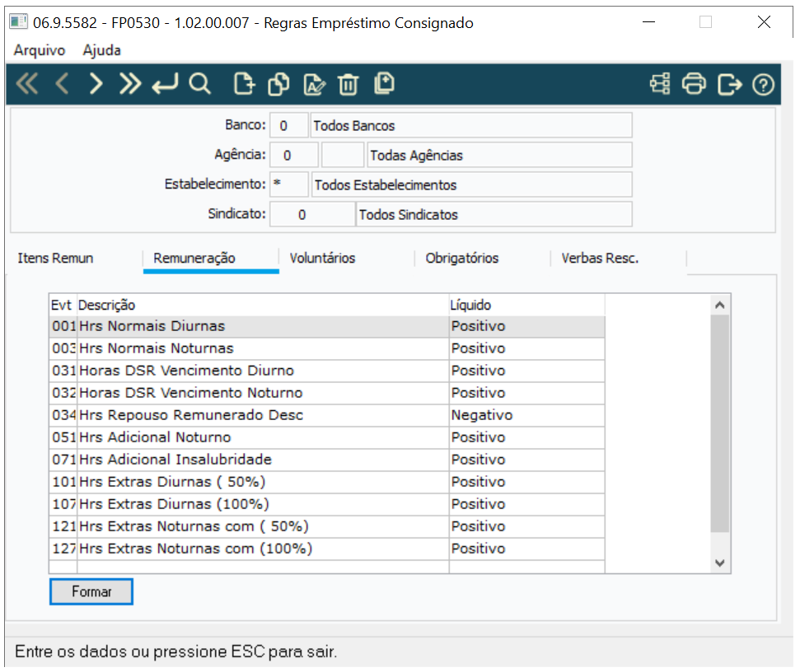Open the Arquivo menu
The width and height of the screenshot is (800, 672).
[40, 50]
